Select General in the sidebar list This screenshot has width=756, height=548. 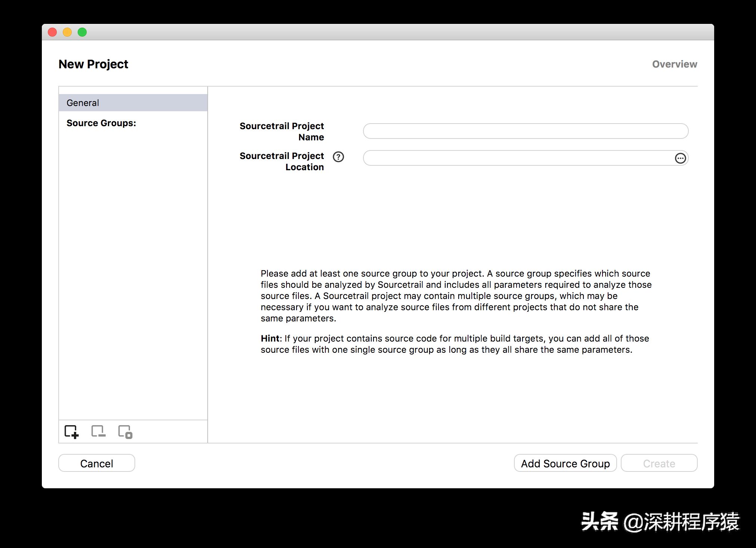click(x=133, y=103)
